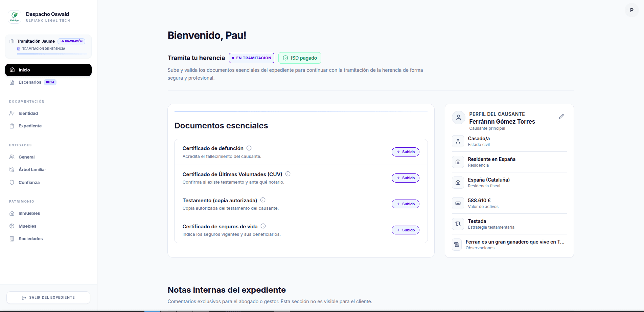Click the progress bar above Documentos esenciales
Viewport: 644px width, 312px height.
[x=300, y=111]
